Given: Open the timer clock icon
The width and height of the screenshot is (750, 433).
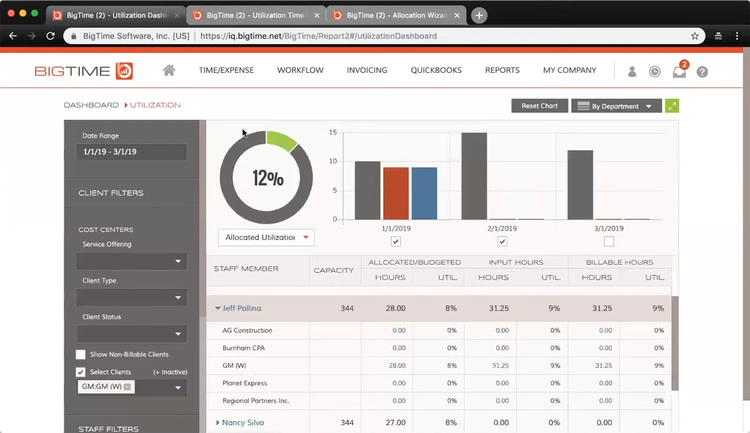Looking at the screenshot, I should tap(655, 71).
